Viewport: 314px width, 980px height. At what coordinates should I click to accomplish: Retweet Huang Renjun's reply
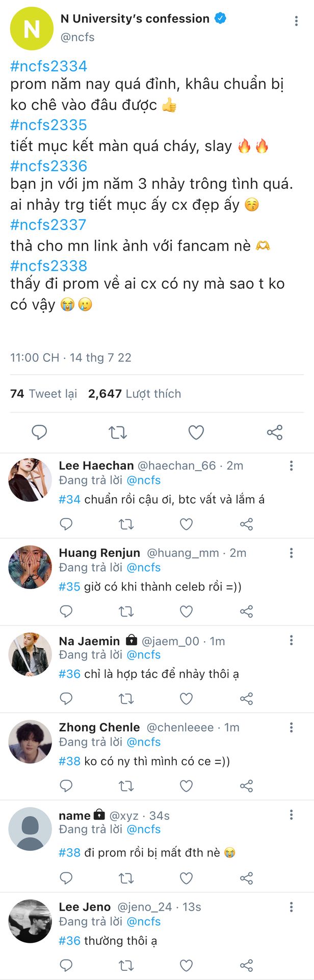pyautogui.click(x=126, y=611)
